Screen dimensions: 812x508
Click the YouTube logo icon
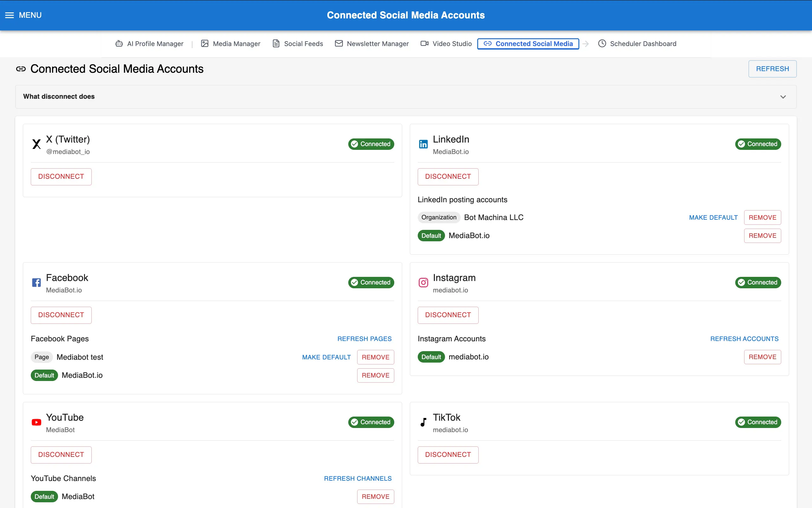point(36,422)
